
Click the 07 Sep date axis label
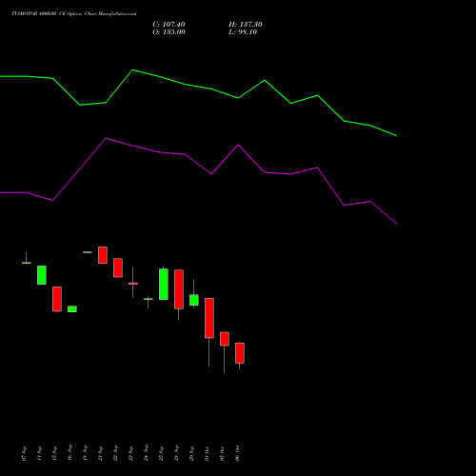click(25, 453)
